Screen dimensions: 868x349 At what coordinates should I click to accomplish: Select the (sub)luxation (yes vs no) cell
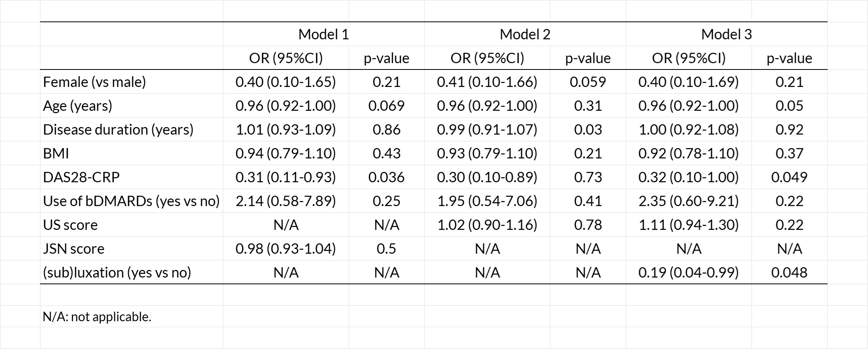117,273
